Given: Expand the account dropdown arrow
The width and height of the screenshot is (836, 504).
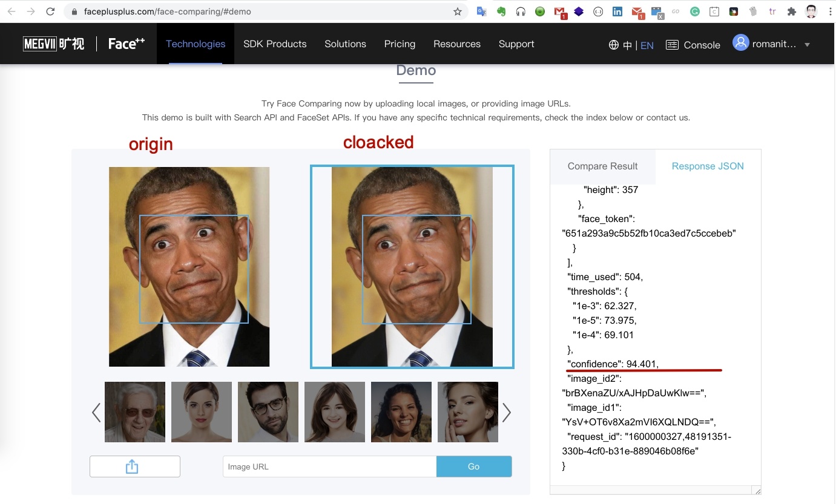Looking at the screenshot, I should [808, 45].
